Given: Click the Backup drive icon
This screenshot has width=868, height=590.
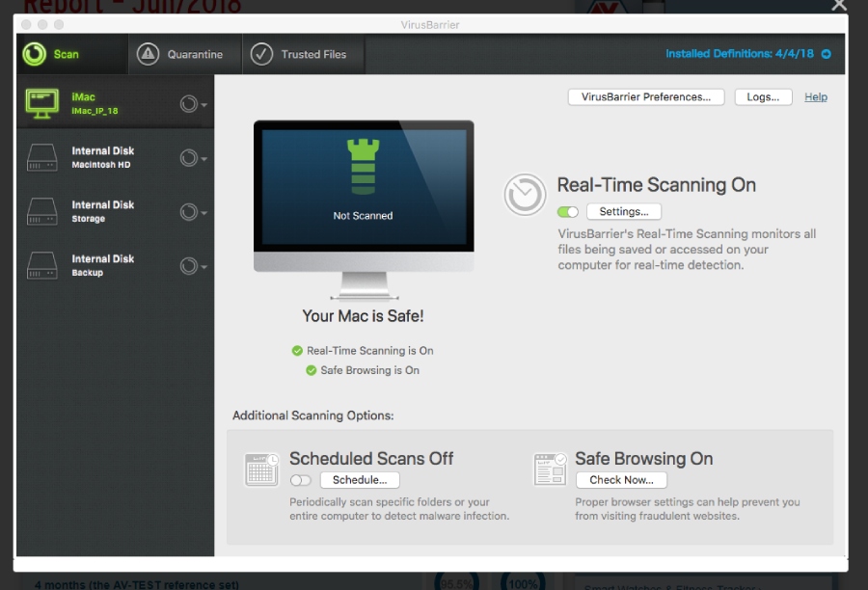Looking at the screenshot, I should 42,266.
